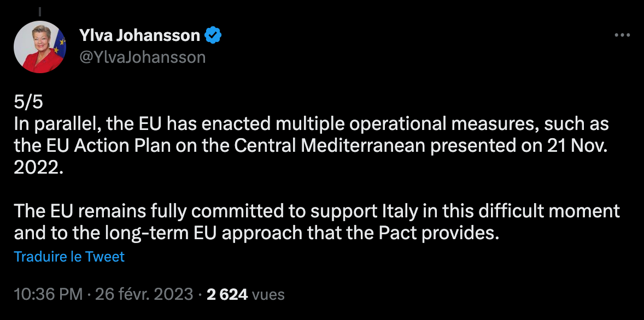Click the thread connector line above avatar
Screen dimensions: 644x320
coord(40,9)
